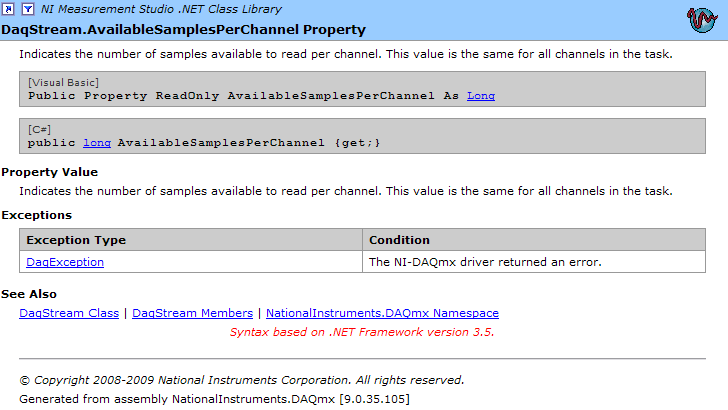The height and width of the screenshot is (410, 728).
Task: Click the page title DaqStream.AvailableSamplesPerChannel Property
Action: tap(183, 30)
